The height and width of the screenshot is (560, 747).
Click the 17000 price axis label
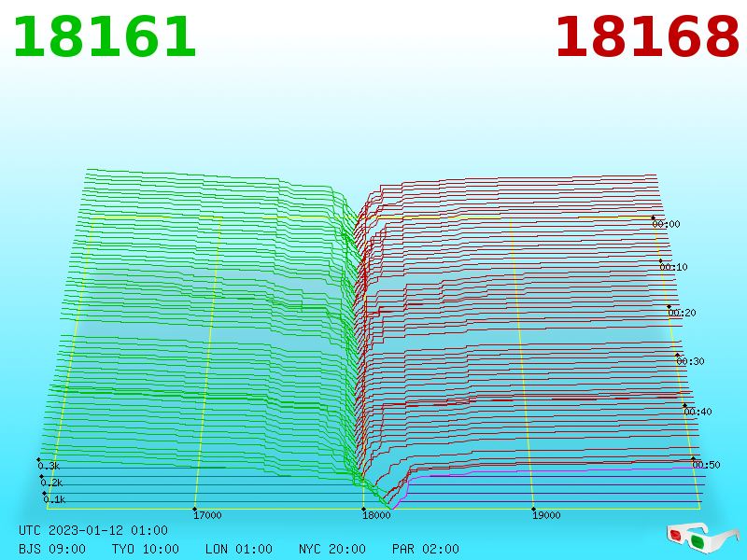[207, 515]
